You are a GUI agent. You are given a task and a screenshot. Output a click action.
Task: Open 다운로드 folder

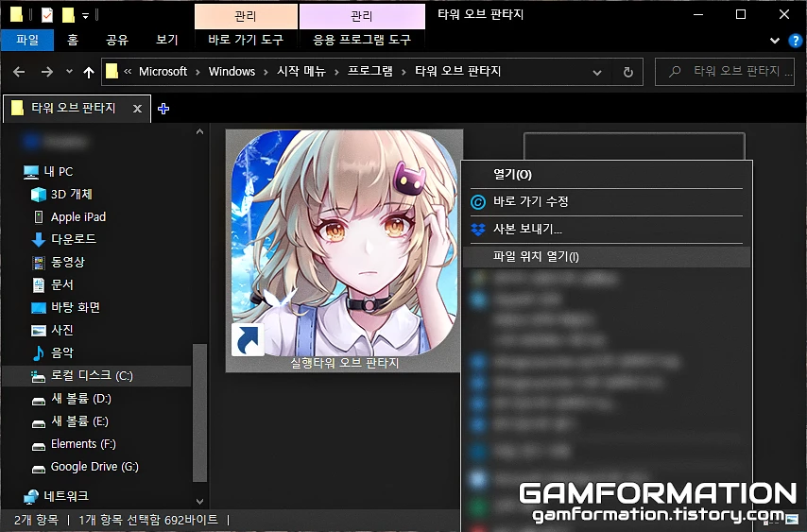pos(73,239)
